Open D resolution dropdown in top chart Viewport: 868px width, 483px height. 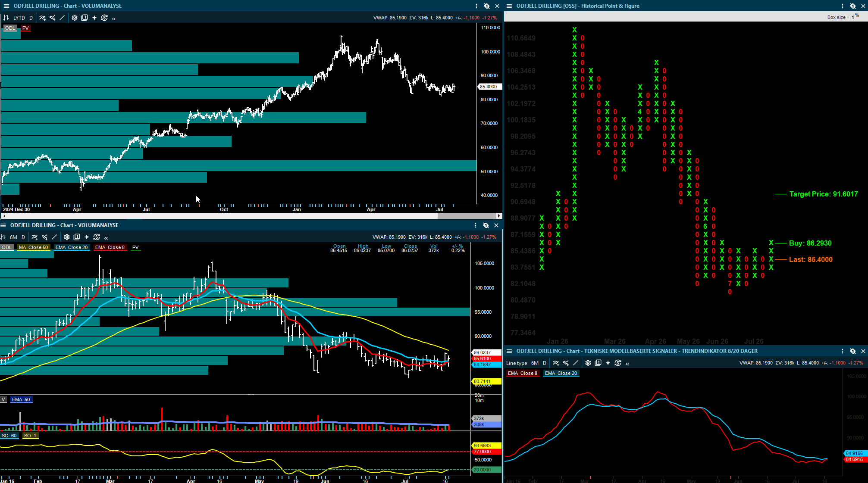[31, 18]
